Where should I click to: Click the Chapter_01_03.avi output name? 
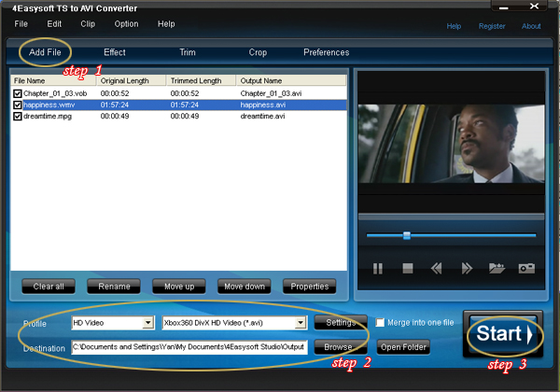pyautogui.click(x=271, y=93)
